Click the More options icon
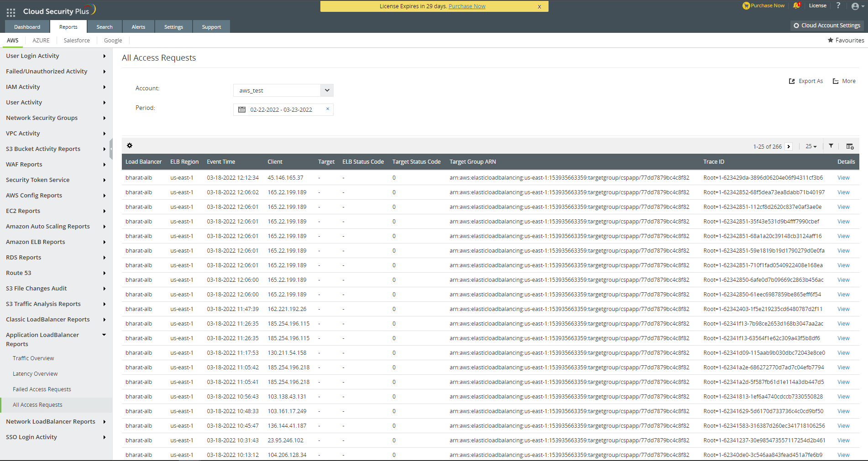 pyautogui.click(x=836, y=81)
